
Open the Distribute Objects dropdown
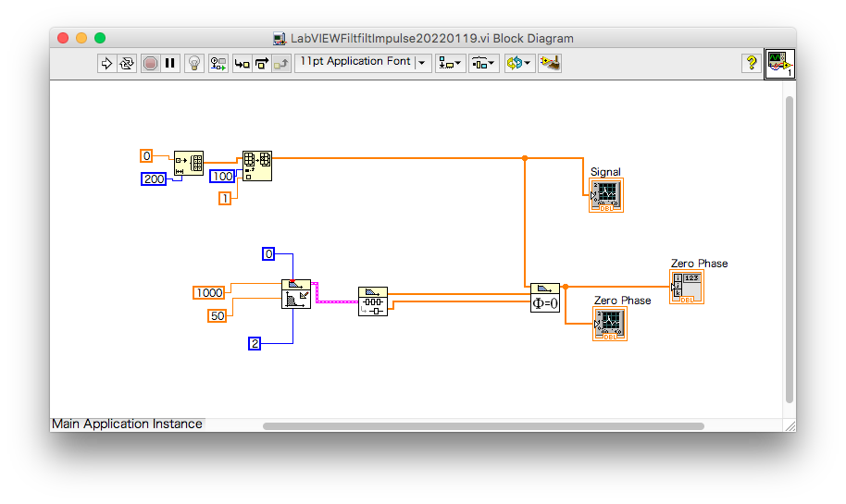coord(483,64)
